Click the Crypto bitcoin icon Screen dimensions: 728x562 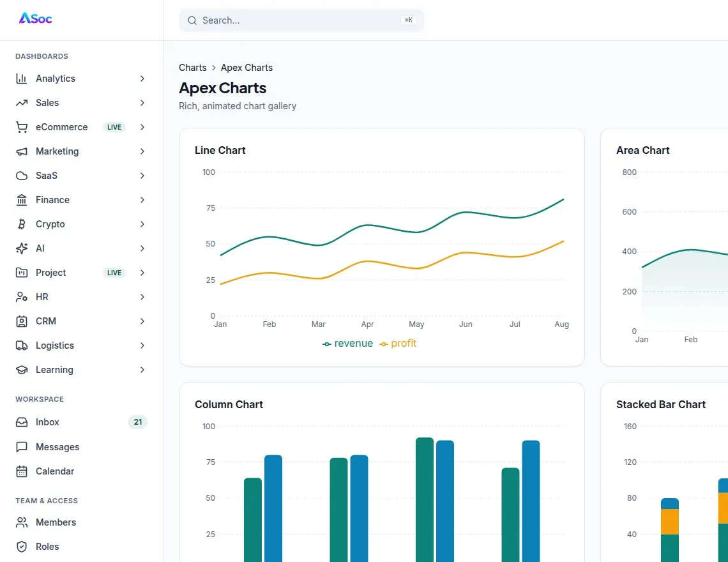[21, 224]
